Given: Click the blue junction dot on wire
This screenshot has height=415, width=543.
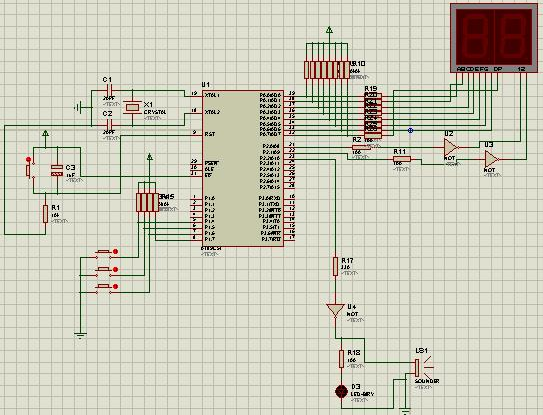Looking at the screenshot, I should 410,130.
